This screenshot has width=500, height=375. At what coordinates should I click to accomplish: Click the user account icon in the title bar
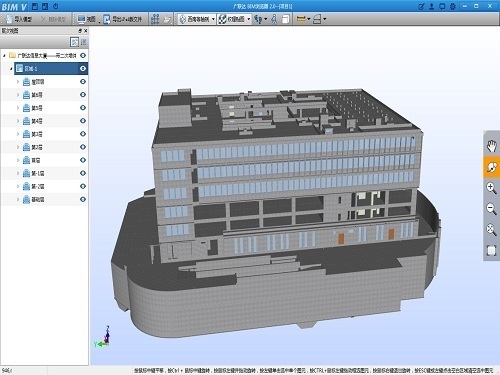pos(432,6)
